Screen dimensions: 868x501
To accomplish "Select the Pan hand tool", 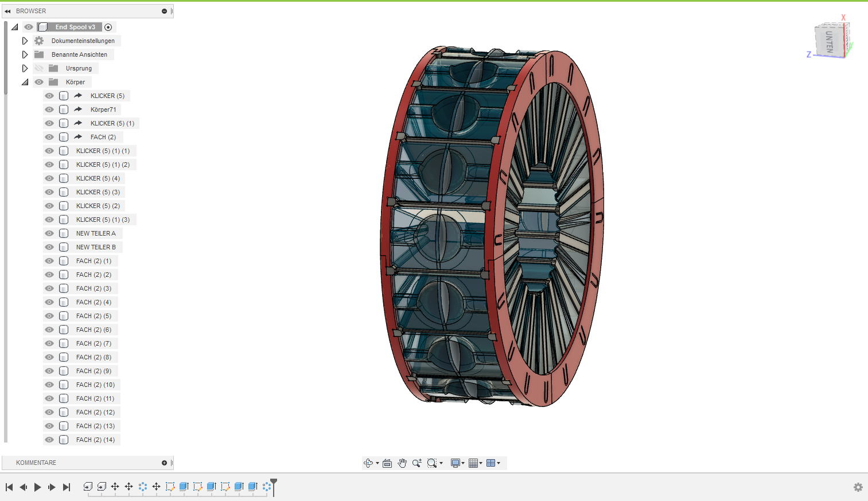I will [402, 463].
